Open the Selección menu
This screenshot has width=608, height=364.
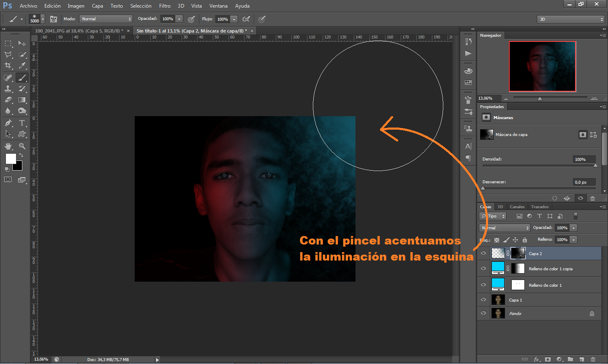coord(141,6)
